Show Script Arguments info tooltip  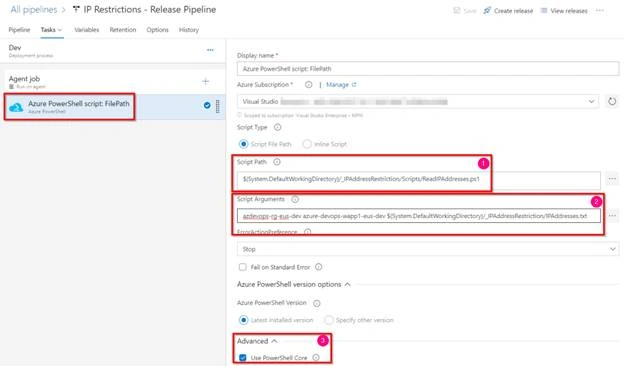coord(295,199)
